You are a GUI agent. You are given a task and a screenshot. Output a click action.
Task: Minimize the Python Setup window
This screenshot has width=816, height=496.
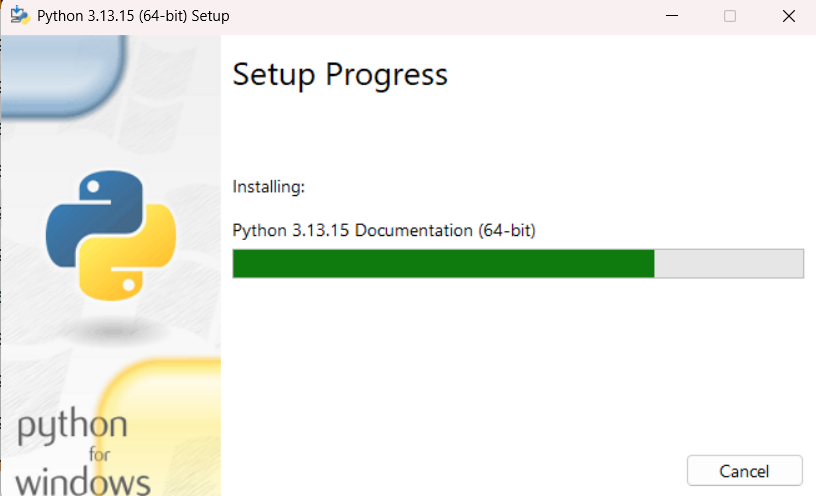coord(672,16)
